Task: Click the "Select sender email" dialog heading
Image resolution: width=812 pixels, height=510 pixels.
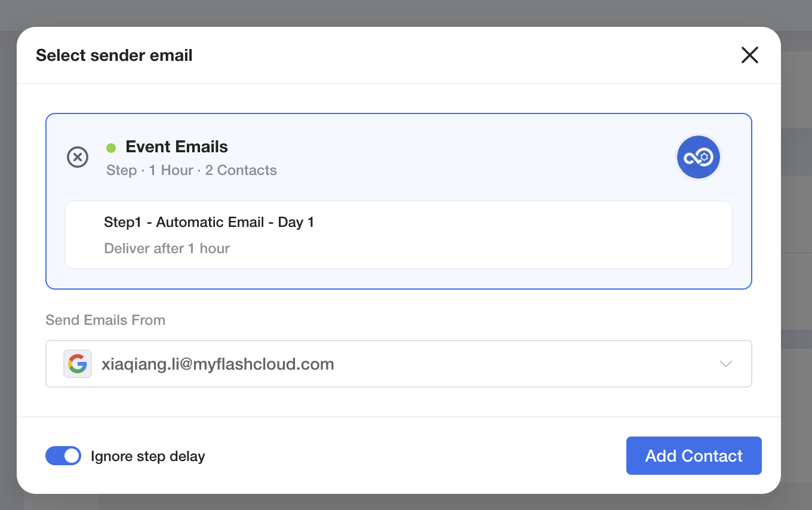Action: 114,56
